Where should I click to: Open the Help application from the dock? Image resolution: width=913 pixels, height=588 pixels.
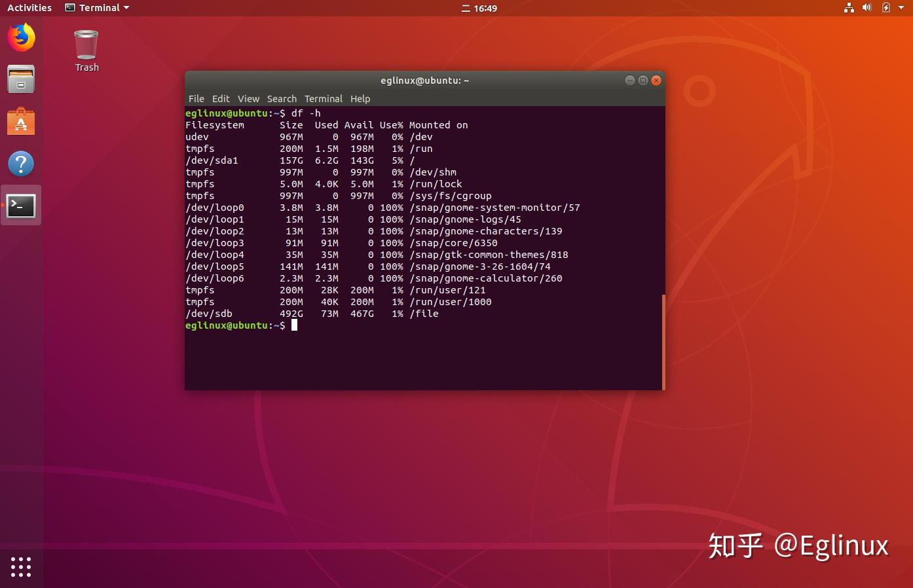[21, 164]
